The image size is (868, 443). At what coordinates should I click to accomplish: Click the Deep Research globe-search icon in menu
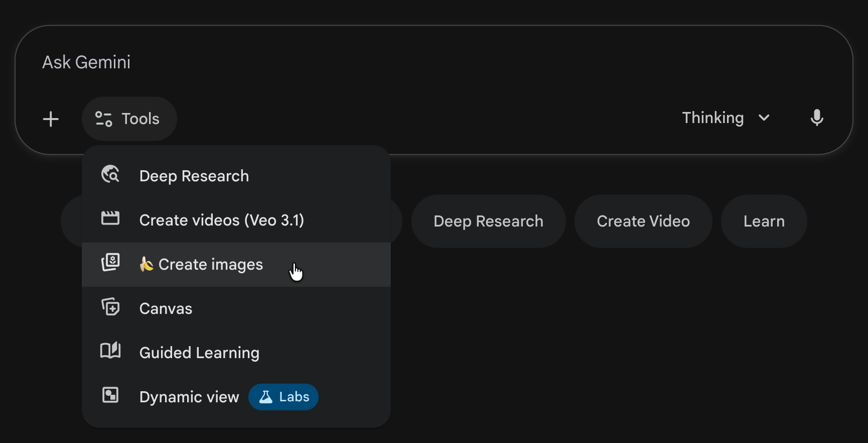point(110,174)
